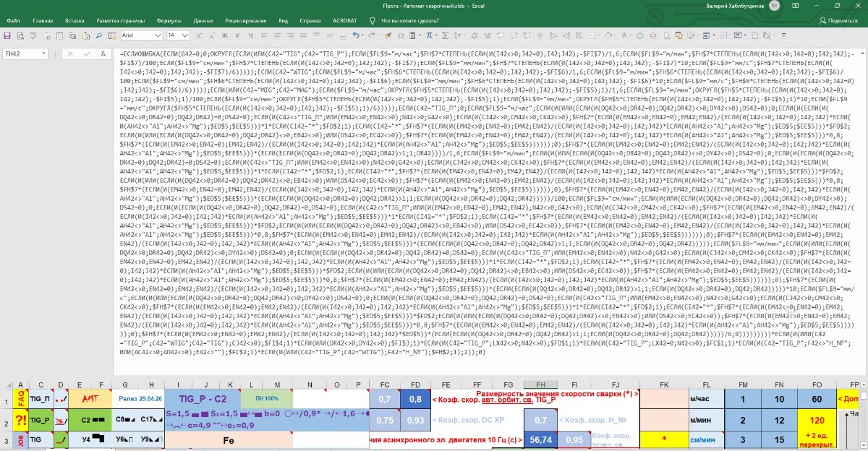
Task: Switch to the Рецензирование ribbon tab
Action: tap(245, 21)
